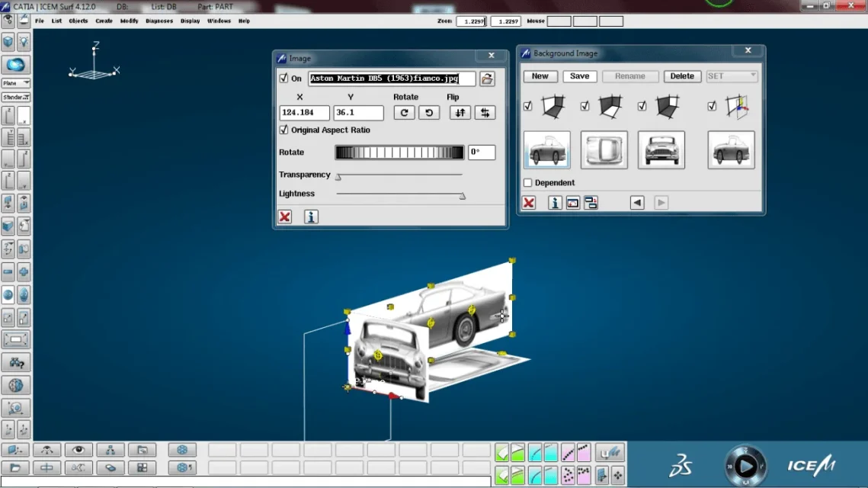This screenshot has width=868, height=488.
Task: Click the globe icon in left toolbar
Action: (x=16, y=386)
